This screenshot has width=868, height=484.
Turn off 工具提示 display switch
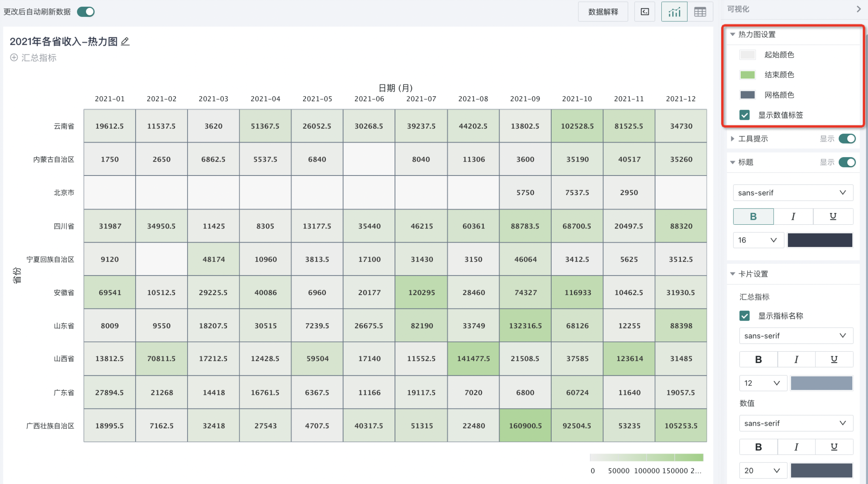[847, 139]
